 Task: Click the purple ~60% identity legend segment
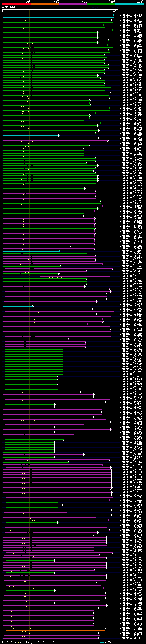(x=73, y=4)
